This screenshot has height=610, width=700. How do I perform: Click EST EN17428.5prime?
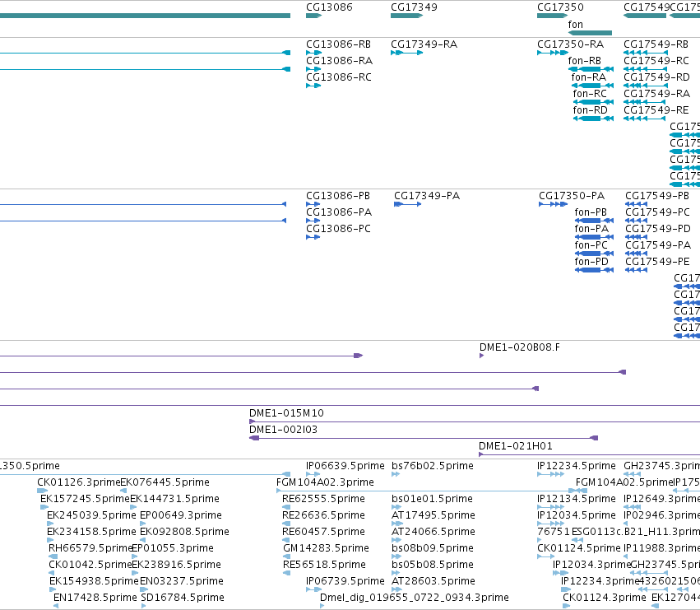coord(95,598)
